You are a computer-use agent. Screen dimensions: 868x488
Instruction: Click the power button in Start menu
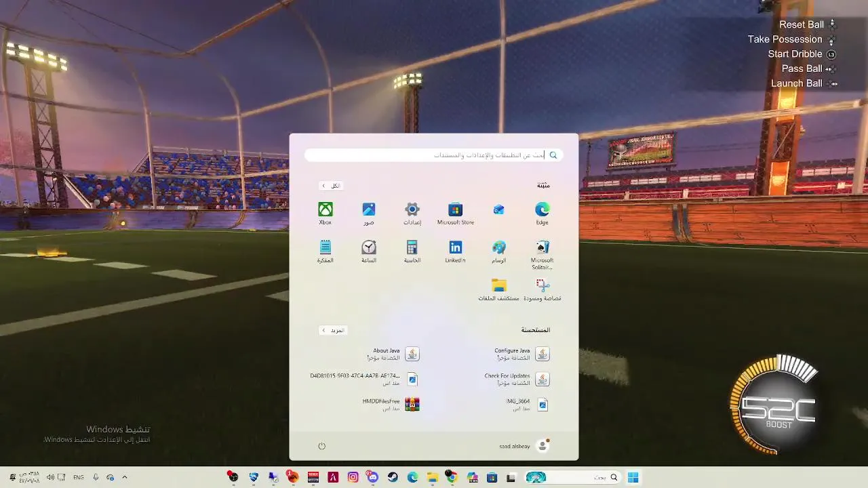(322, 446)
